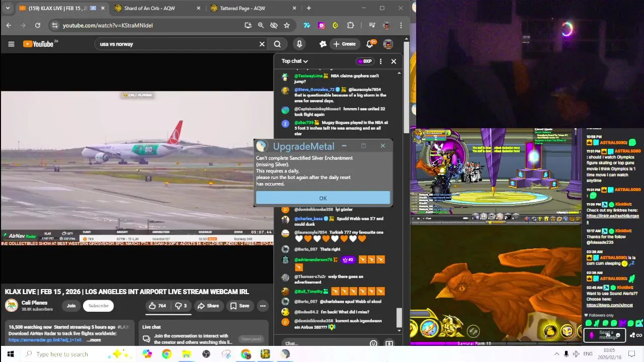Open the linktr.ee link in stream chat
Screen dimensions: 644x362
point(612,218)
